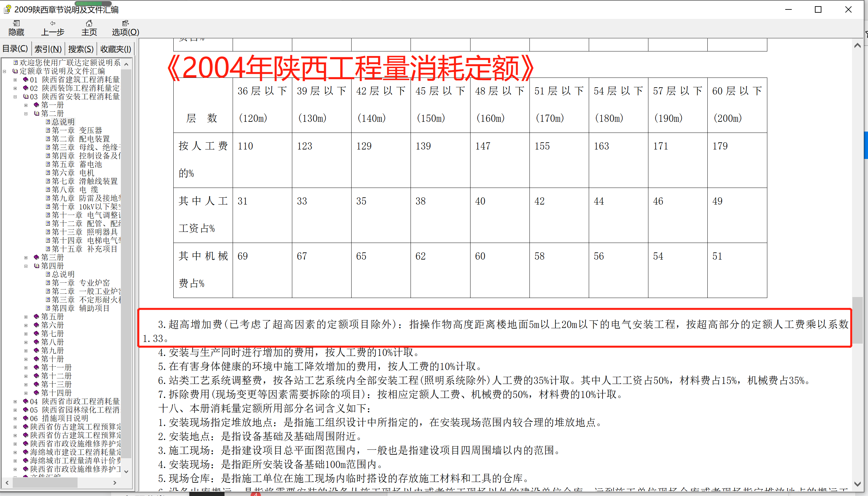Click page icon of 第一章 变压器
The image size is (868, 496).
(x=48, y=130)
